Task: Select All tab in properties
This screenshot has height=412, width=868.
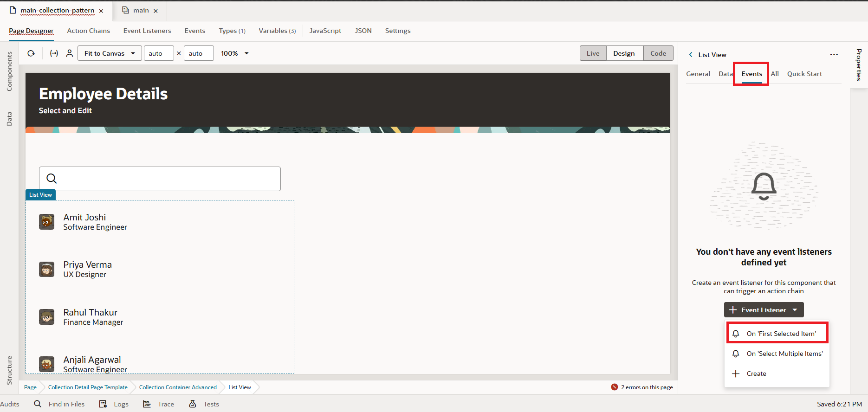Action: (x=775, y=74)
